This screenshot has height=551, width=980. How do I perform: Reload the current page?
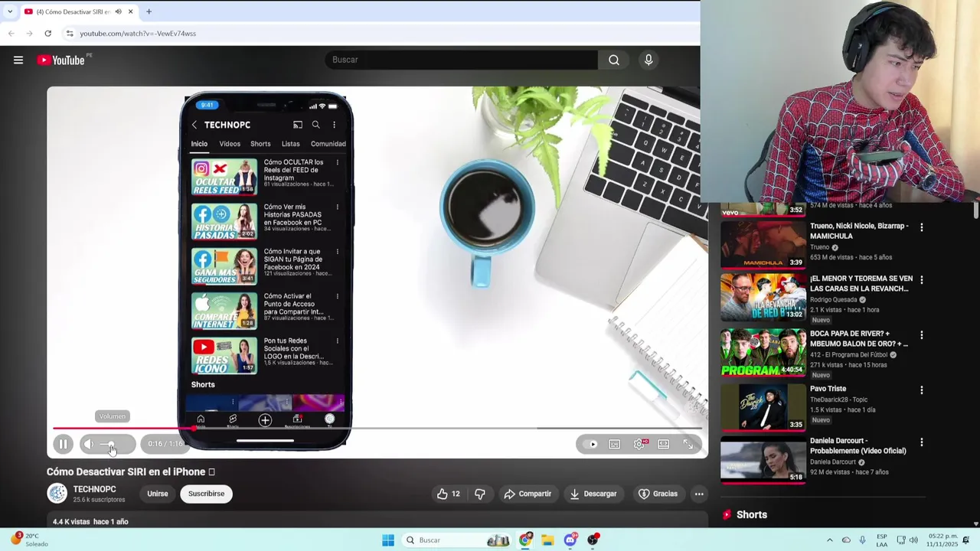tap(47, 34)
